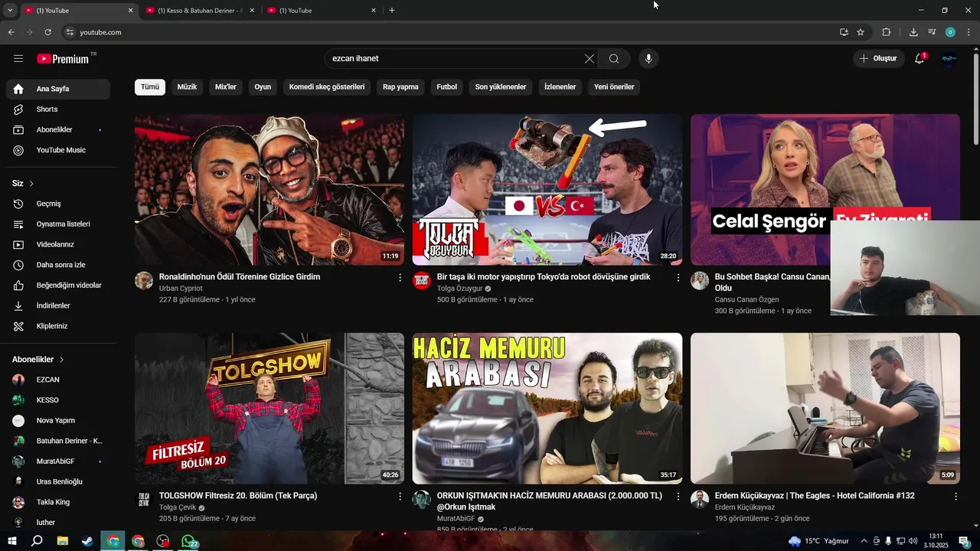Open İndirilenler downloads
This screenshot has height=551, width=980.
pyautogui.click(x=58, y=305)
